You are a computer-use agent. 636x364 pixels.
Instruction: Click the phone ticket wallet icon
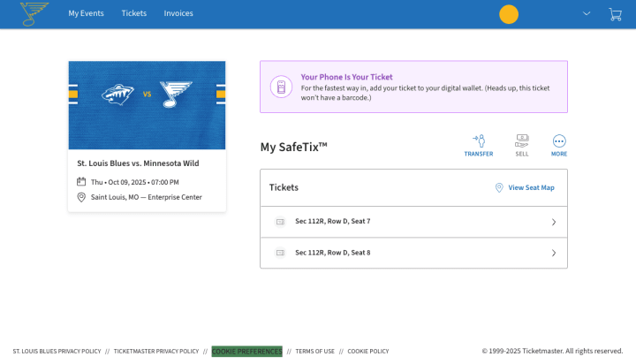[x=281, y=87]
